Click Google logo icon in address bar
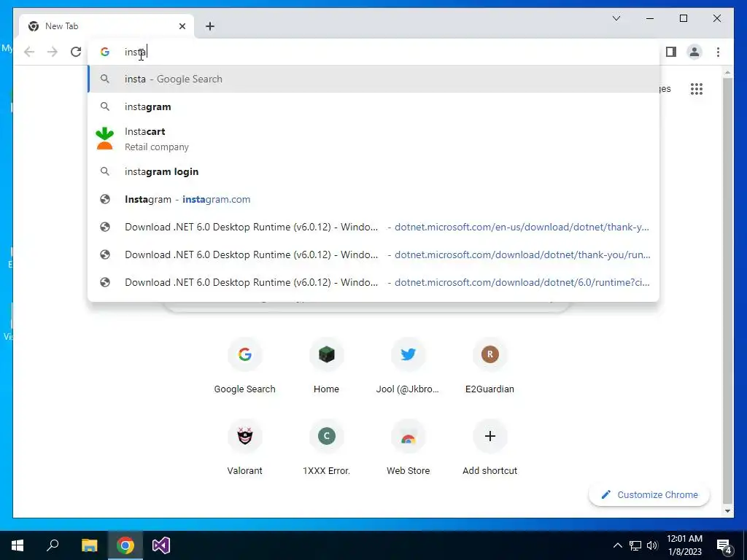747x560 pixels. click(x=105, y=52)
